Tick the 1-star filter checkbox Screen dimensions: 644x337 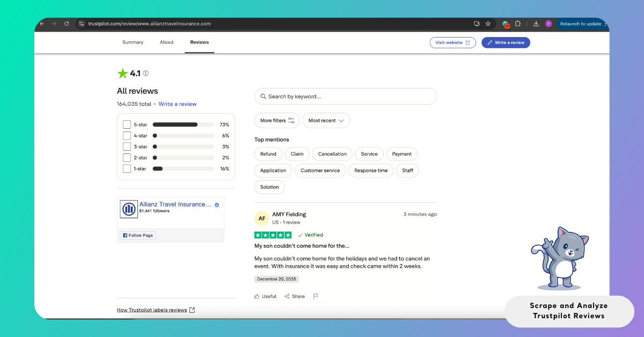coord(127,169)
